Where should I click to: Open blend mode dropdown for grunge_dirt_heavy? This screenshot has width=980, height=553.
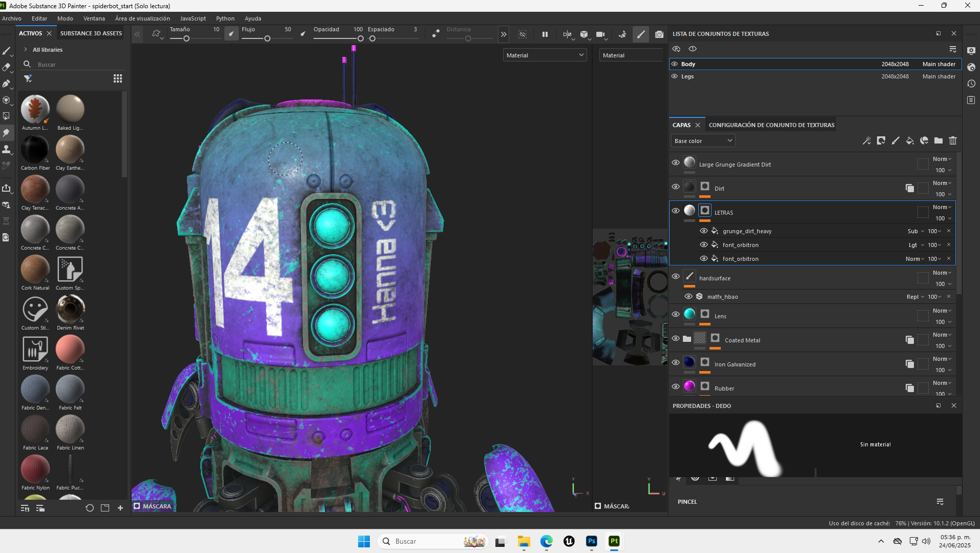click(x=916, y=231)
